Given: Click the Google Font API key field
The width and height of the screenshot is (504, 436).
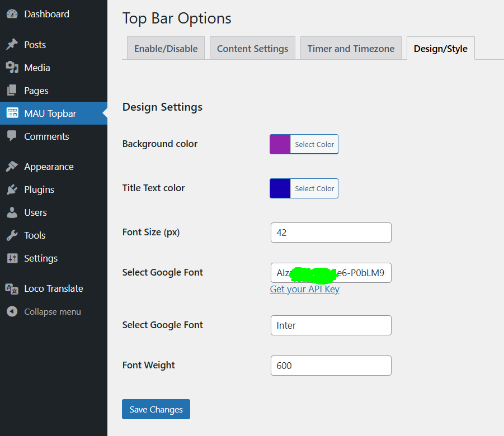Looking at the screenshot, I should click(x=331, y=273).
